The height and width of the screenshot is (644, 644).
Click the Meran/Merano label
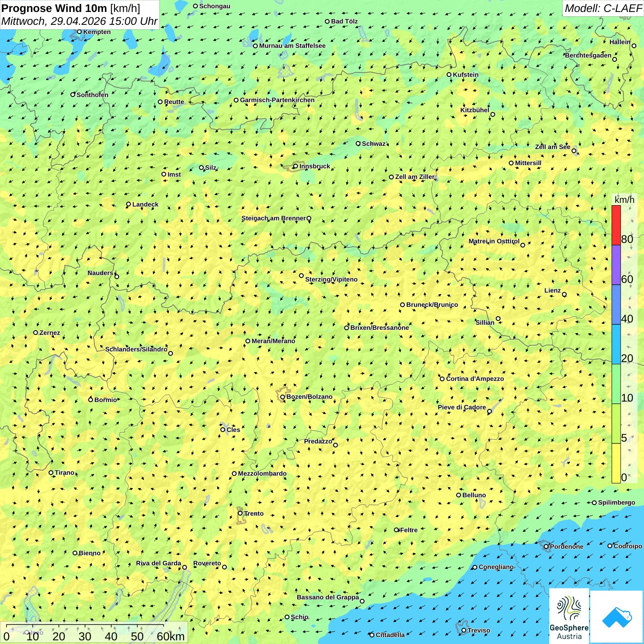[x=273, y=341]
